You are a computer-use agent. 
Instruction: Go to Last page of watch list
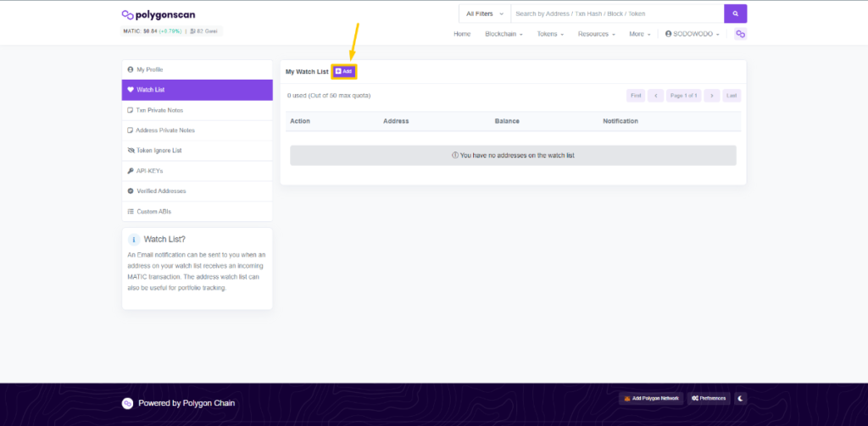[732, 96]
